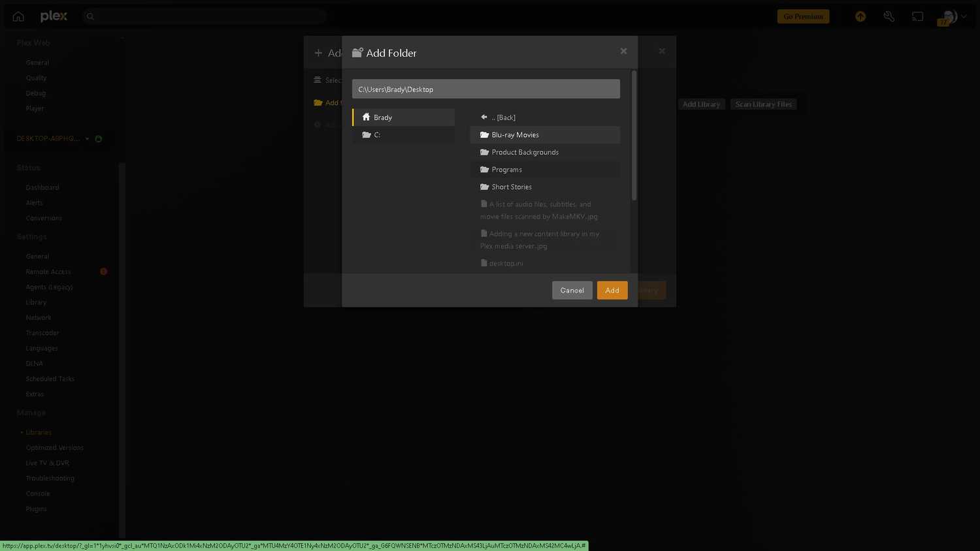Open Console page
980x551 pixels.
[x=38, y=494]
